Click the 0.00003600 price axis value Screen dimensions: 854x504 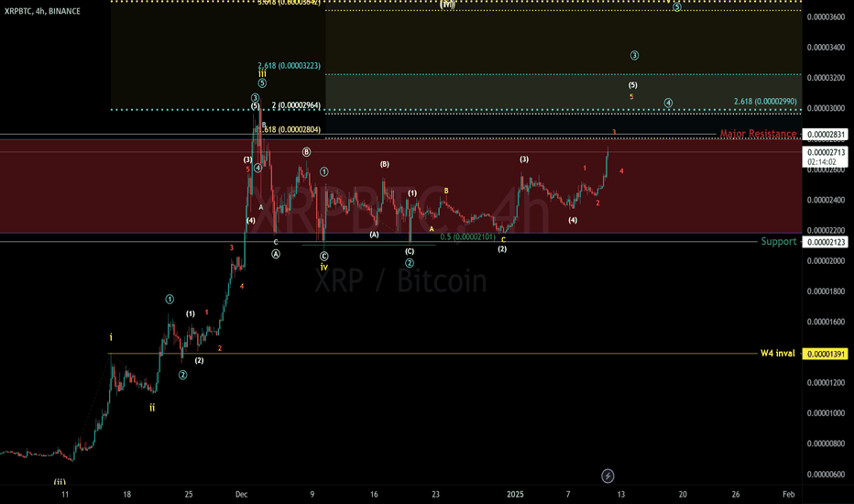pyautogui.click(x=826, y=16)
